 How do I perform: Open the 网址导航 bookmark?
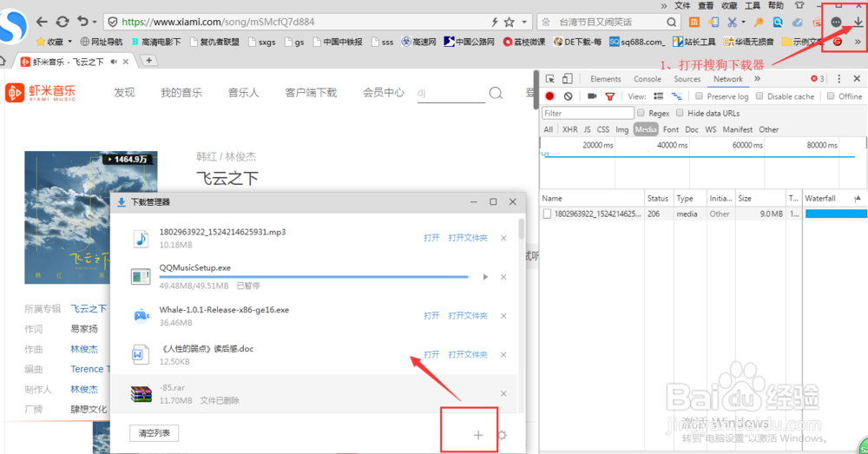click(102, 42)
